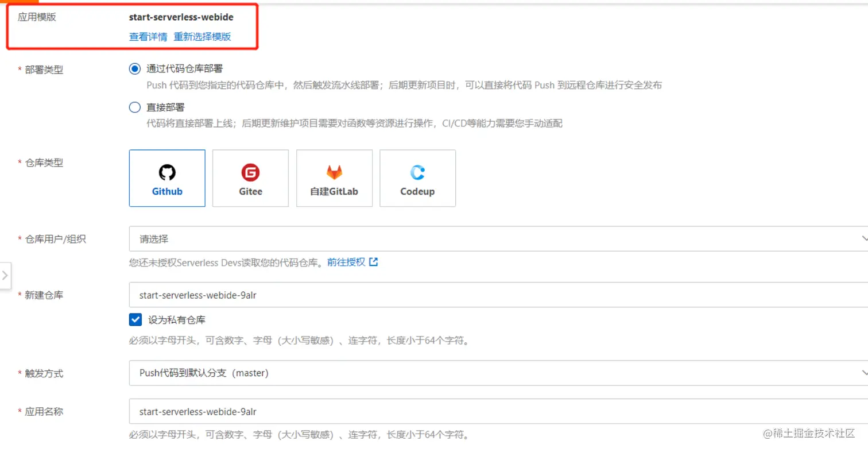Click the 应用模版 label
868x452 pixels.
tap(37, 17)
